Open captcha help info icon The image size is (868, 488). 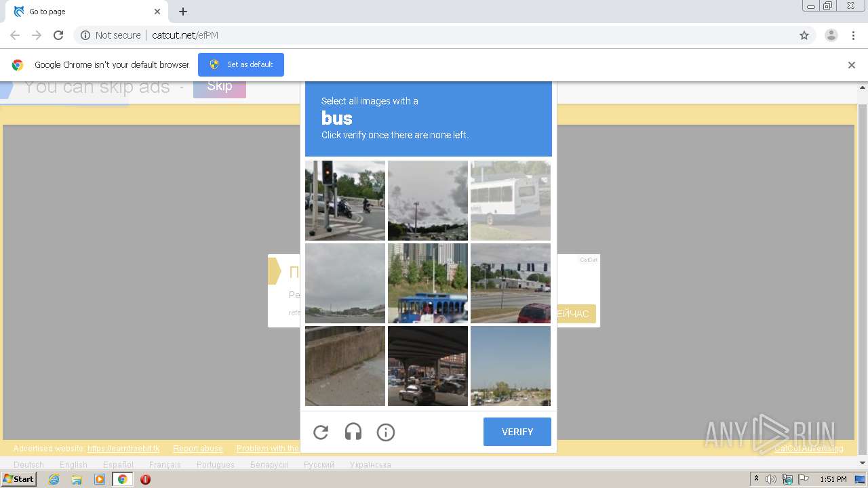[386, 432]
